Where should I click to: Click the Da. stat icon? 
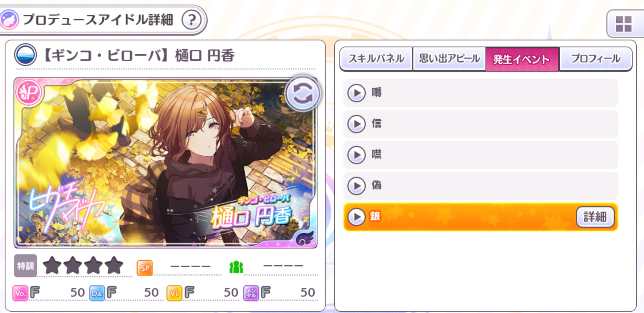(97, 293)
